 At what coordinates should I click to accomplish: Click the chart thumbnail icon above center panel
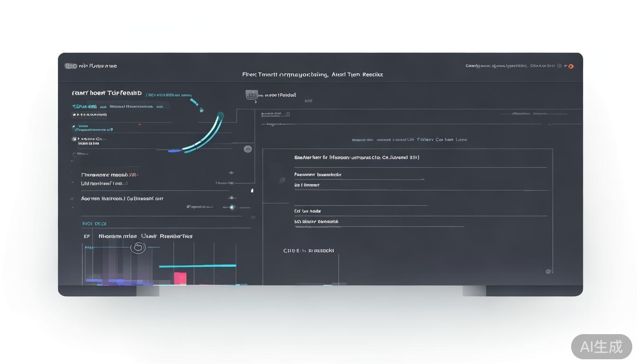point(251,95)
